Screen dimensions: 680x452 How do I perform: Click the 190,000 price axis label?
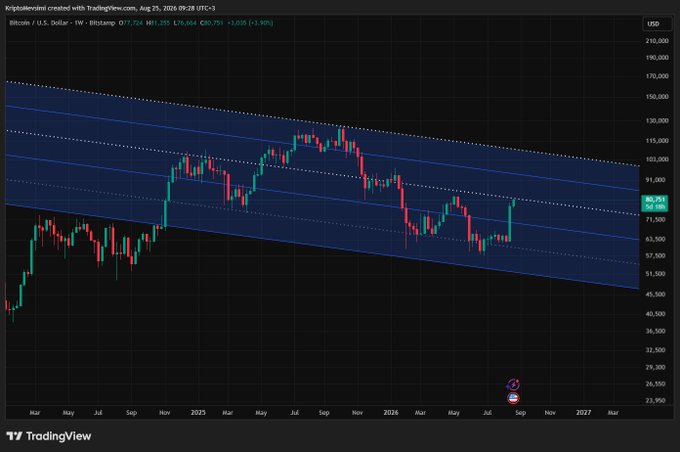pos(657,57)
